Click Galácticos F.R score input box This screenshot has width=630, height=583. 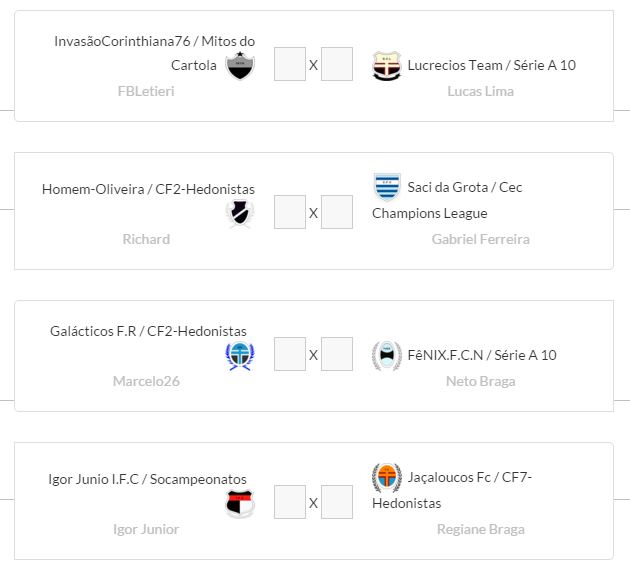click(x=289, y=355)
